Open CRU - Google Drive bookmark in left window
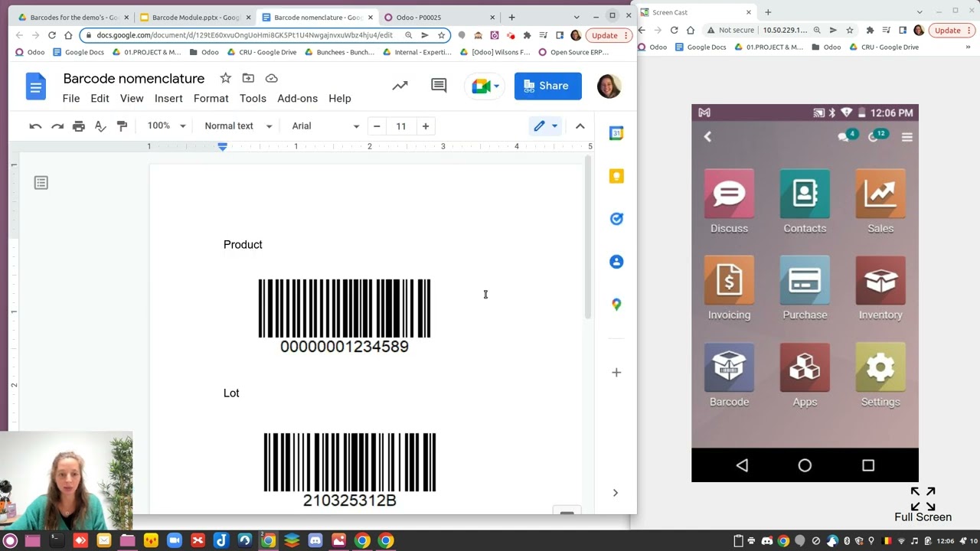This screenshot has width=980, height=551. click(262, 52)
